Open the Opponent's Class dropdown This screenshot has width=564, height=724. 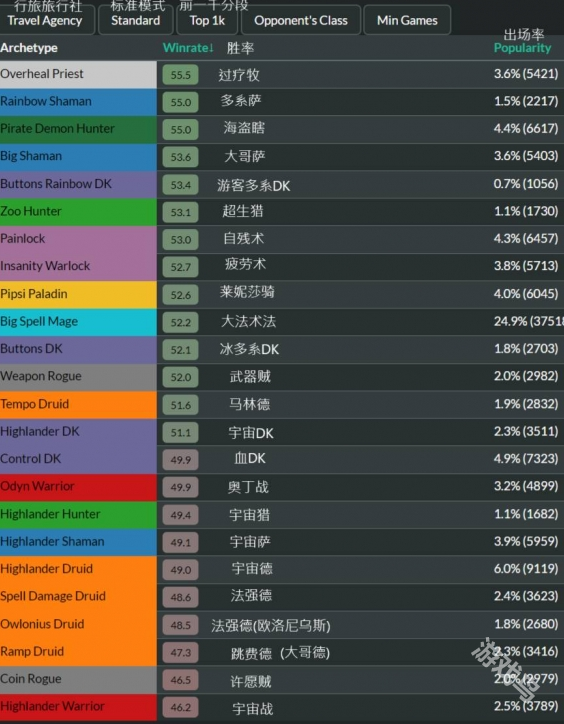[x=301, y=20]
